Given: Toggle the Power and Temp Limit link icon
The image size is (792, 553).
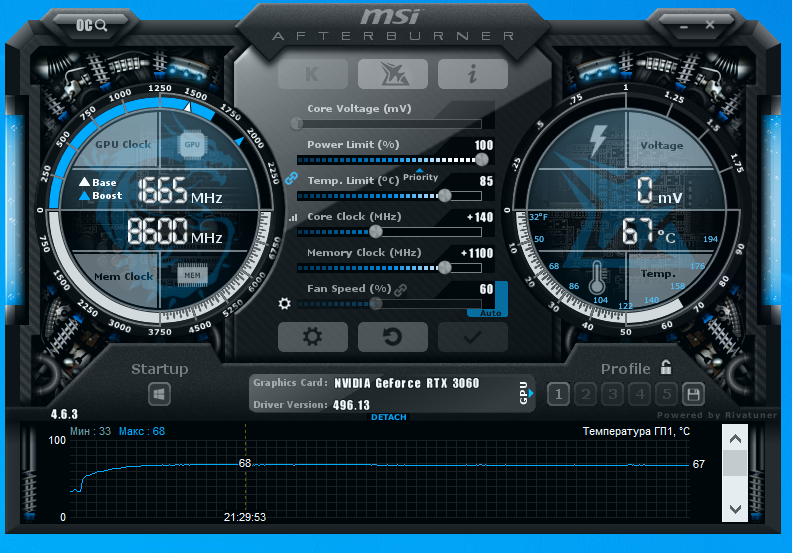Looking at the screenshot, I should coord(292,178).
